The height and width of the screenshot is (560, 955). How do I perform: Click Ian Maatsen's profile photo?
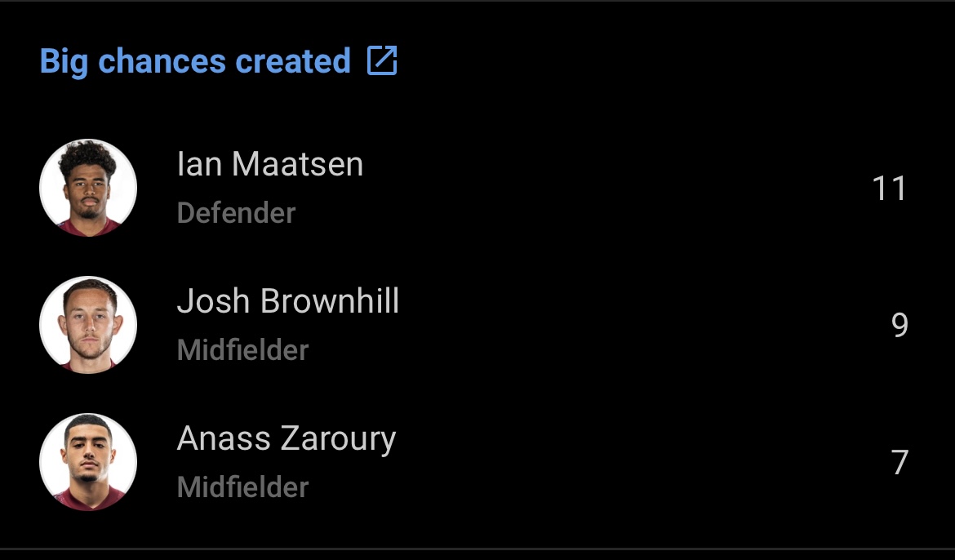pos(88,188)
